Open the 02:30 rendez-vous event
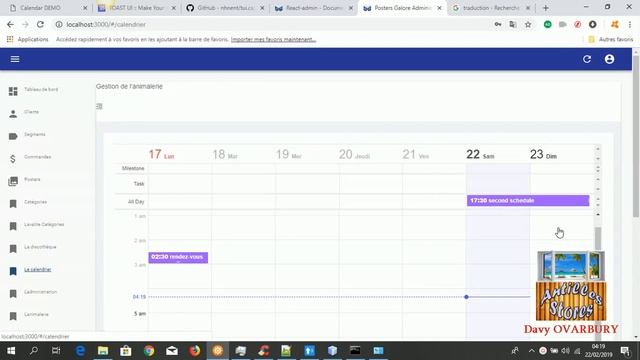Image resolution: width=640 pixels, height=360 pixels. (178, 257)
